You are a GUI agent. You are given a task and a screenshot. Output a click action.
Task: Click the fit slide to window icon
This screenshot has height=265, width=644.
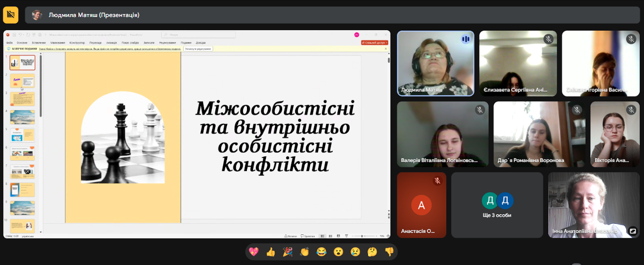tap(388, 236)
